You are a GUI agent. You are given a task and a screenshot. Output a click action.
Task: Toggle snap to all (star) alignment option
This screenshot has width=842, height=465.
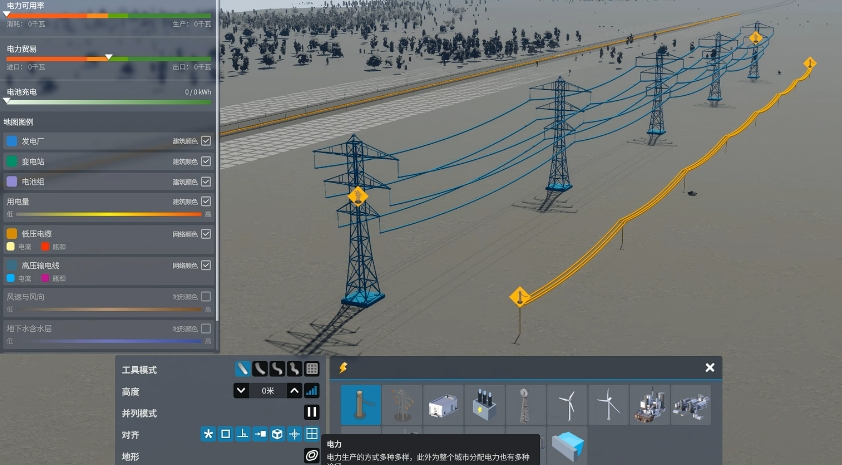(208, 434)
